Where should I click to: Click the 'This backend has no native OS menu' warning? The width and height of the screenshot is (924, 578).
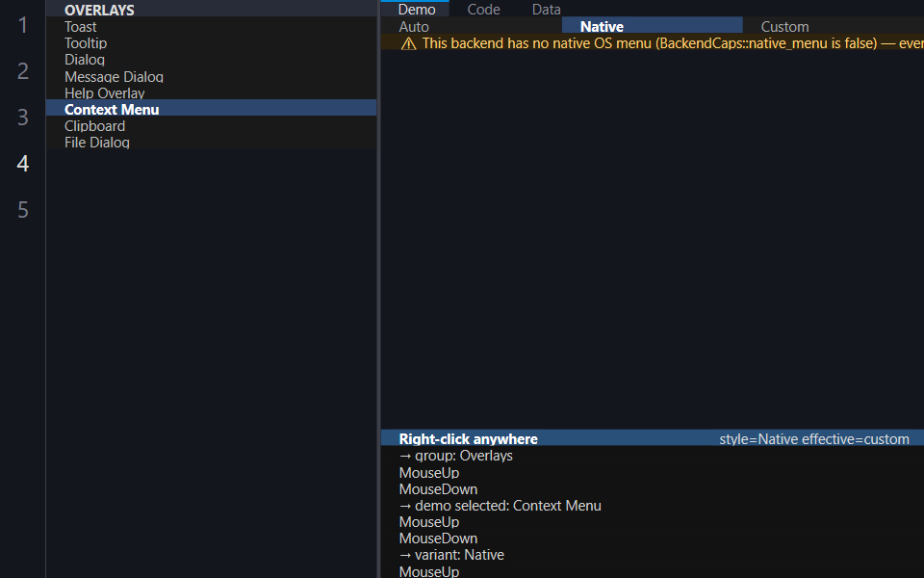click(653, 43)
